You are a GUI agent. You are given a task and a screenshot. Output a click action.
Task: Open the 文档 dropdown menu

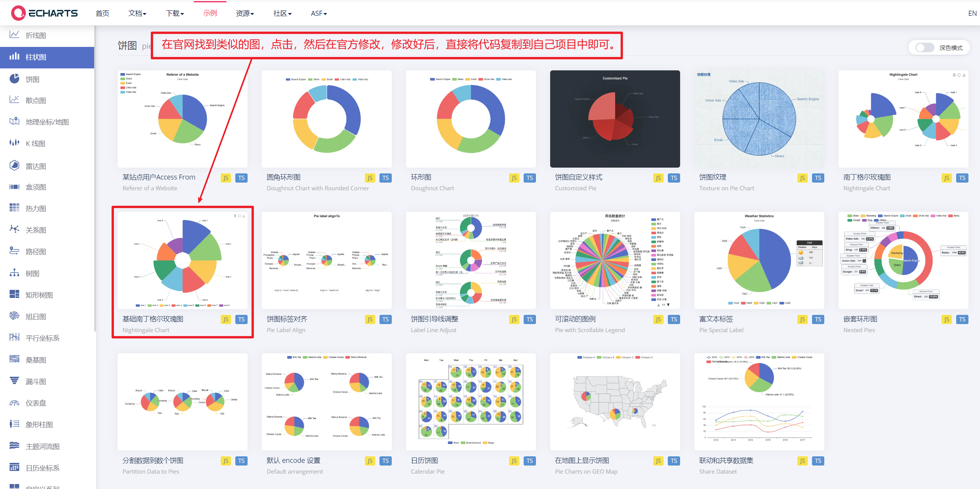tap(136, 13)
